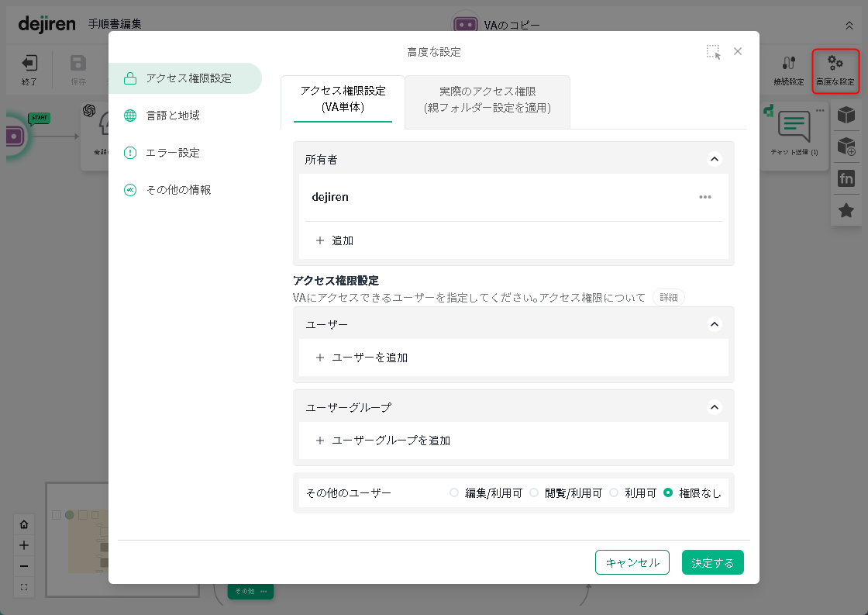Click the 決定する button
Viewport: 868px width, 615px height.
[712, 563]
